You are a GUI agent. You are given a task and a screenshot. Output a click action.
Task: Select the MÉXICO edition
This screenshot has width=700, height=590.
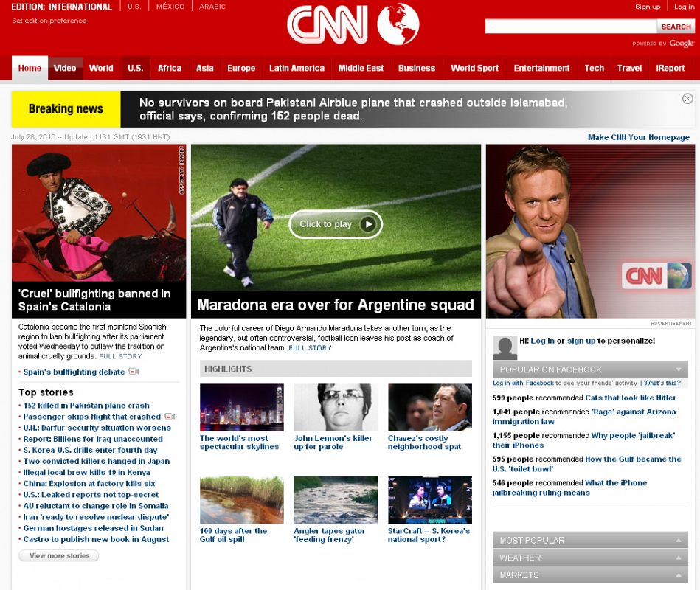pos(170,6)
